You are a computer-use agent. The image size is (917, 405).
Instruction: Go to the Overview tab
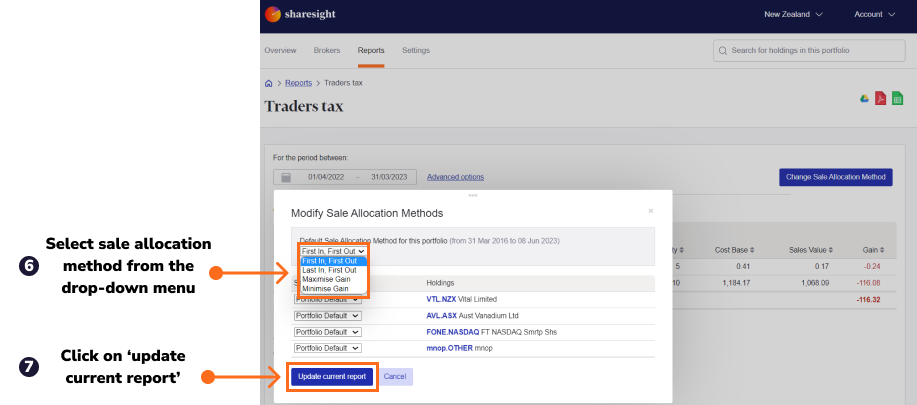(280, 50)
